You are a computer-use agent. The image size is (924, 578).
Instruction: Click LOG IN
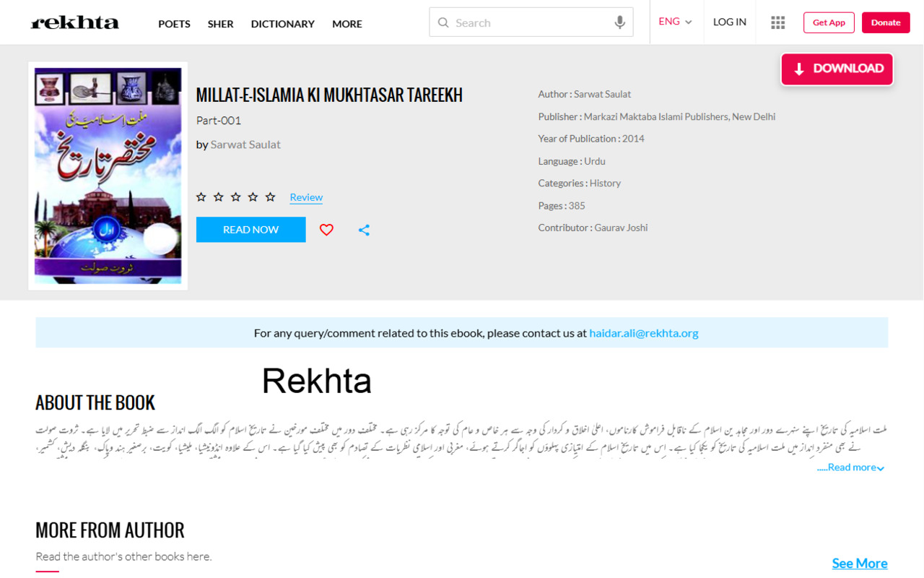[730, 22]
